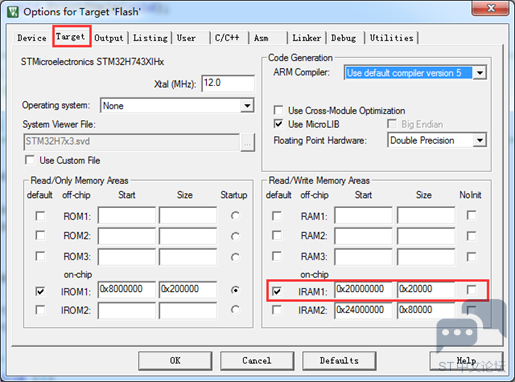Click the Keil icon in title bar
This screenshot has height=382, width=515.
pos(13,12)
